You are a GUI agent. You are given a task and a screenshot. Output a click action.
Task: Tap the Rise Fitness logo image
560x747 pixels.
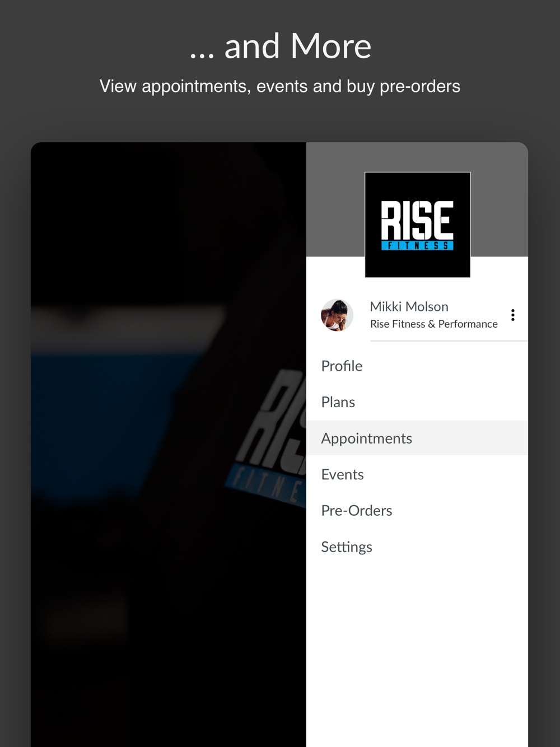(x=418, y=225)
